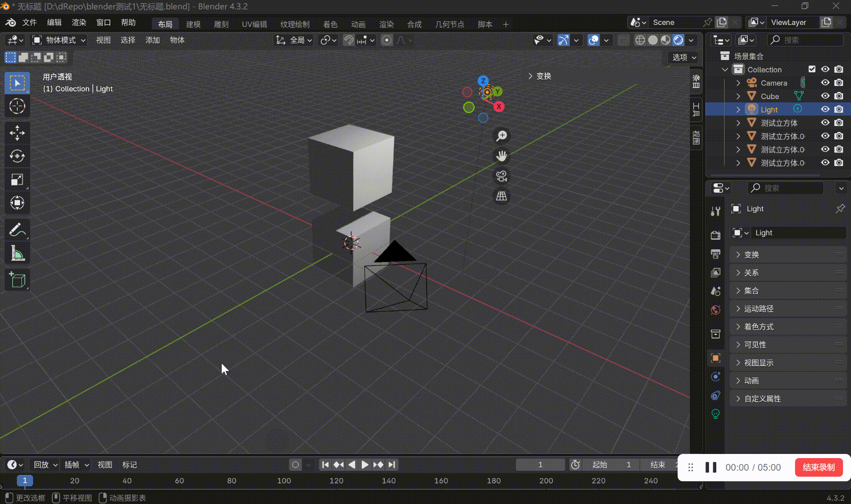Select the Rotate tool
The height and width of the screenshot is (504, 851).
point(17,156)
